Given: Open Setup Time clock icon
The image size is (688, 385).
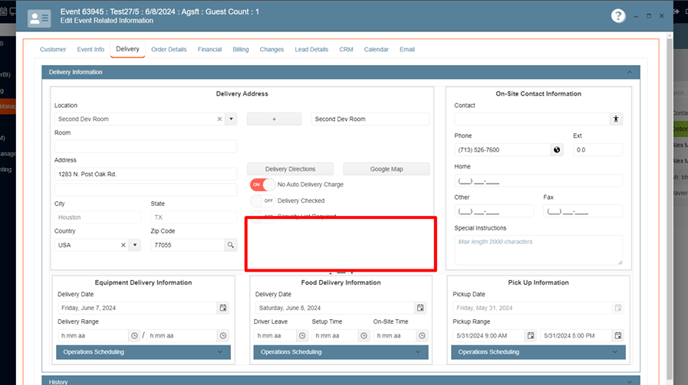Looking at the screenshot, I should [x=364, y=335].
